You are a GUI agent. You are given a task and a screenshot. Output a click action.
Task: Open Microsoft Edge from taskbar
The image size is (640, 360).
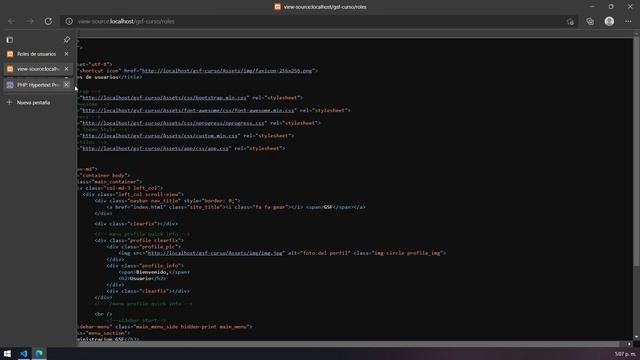coord(40,353)
